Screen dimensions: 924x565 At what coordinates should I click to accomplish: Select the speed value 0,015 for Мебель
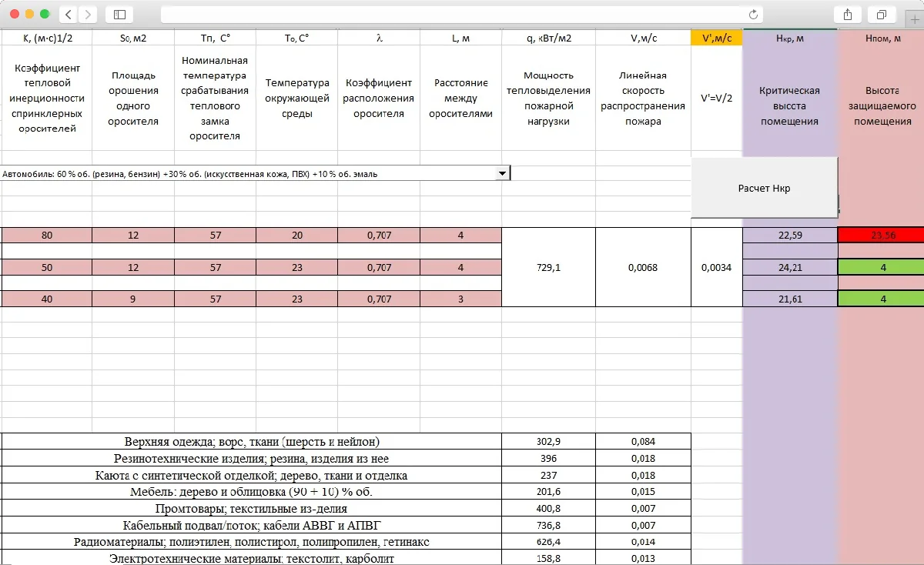click(643, 491)
